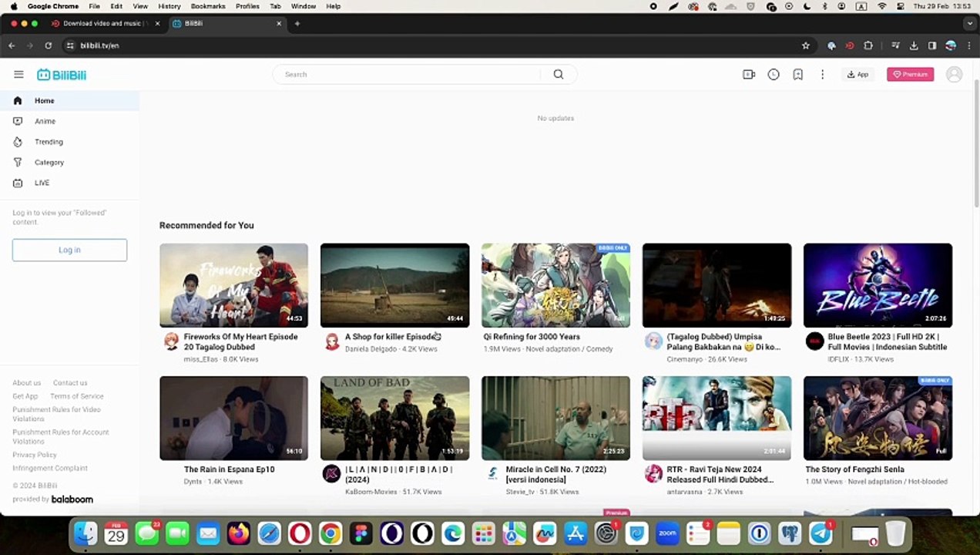Click The Rain in Espana Ep10 title
980x555 pixels.
229,469
